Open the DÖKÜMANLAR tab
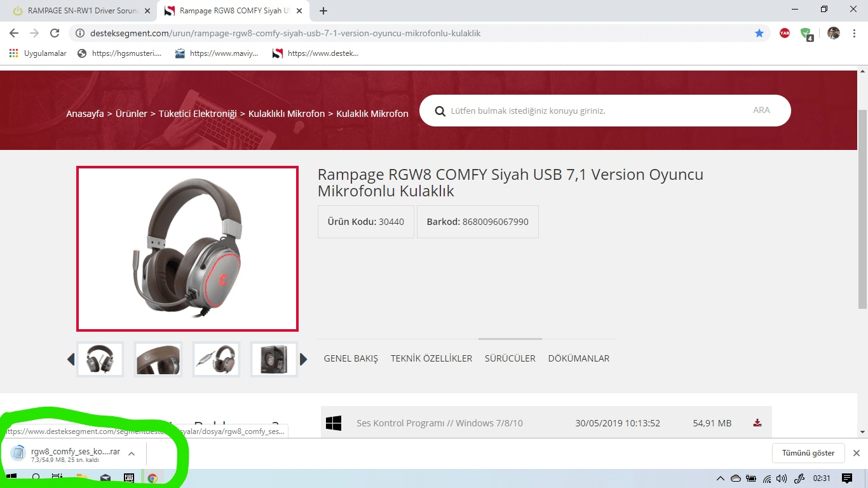The image size is (868, 488). (579, 358)
